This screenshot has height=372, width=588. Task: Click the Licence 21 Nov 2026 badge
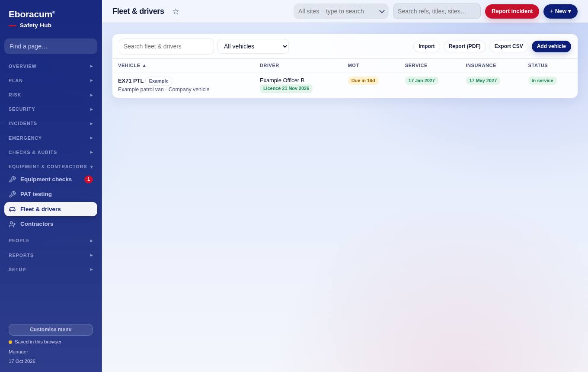coord(286,88)
